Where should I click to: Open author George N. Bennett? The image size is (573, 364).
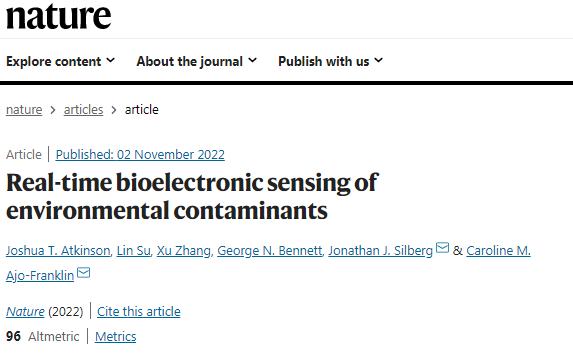click(x=270, y=251)
